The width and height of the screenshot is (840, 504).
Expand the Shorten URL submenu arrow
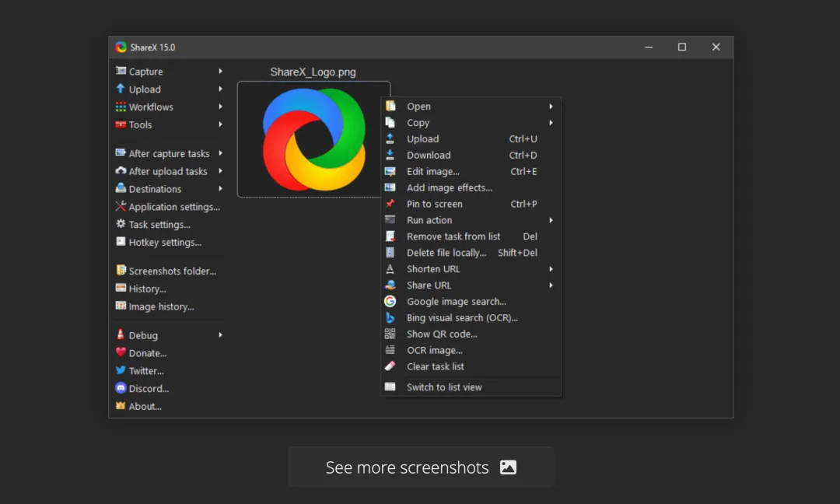pos(551,269)
